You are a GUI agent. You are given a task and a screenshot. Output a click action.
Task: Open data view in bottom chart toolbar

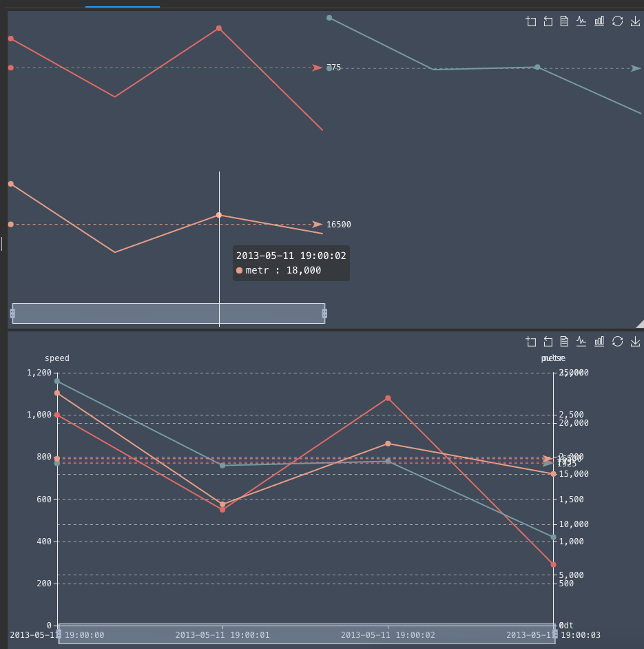pyautogui.click(x=564, y=341)
